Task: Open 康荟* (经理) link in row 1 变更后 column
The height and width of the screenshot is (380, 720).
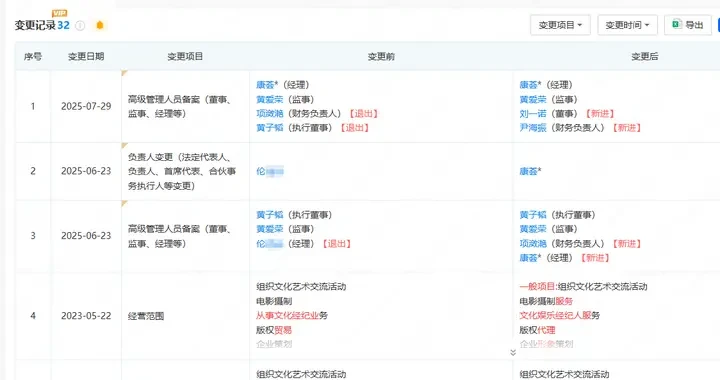Action: coord(530,85)
